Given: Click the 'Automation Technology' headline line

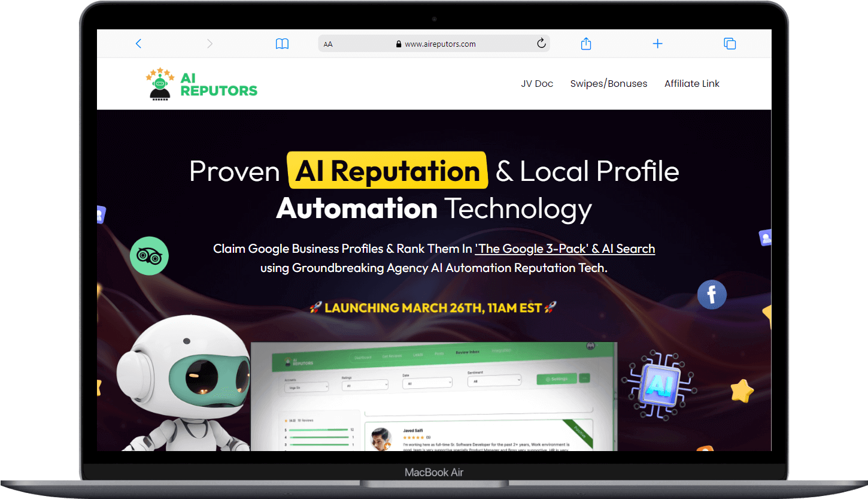Looking at the screenshot, I should [x=434, y=208].
